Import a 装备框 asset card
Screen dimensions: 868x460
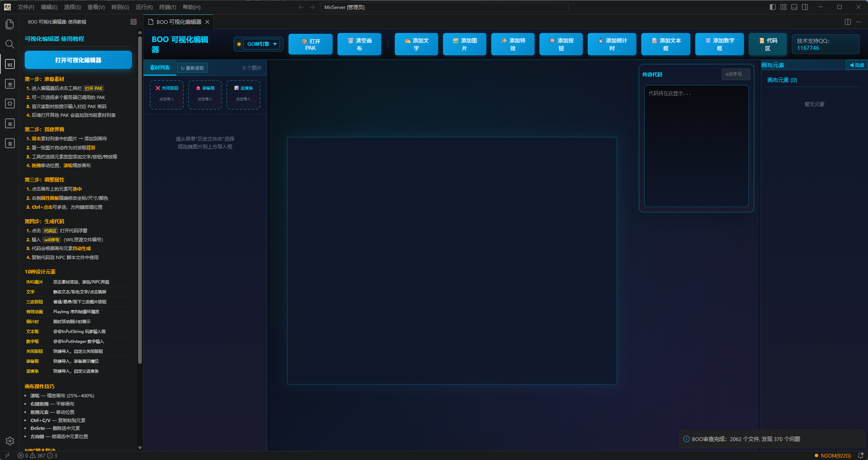tap(205, 95)
